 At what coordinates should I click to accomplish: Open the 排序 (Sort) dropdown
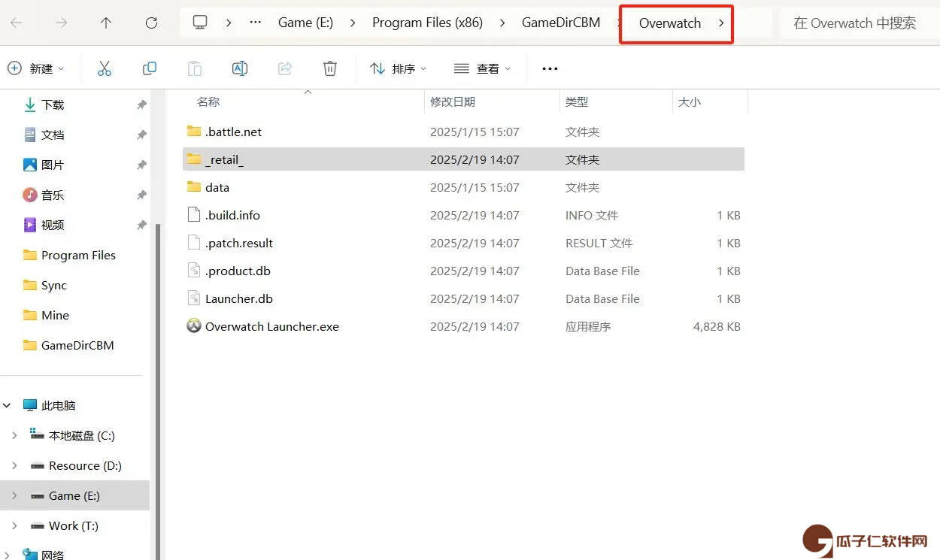click(x=398, y=68)
